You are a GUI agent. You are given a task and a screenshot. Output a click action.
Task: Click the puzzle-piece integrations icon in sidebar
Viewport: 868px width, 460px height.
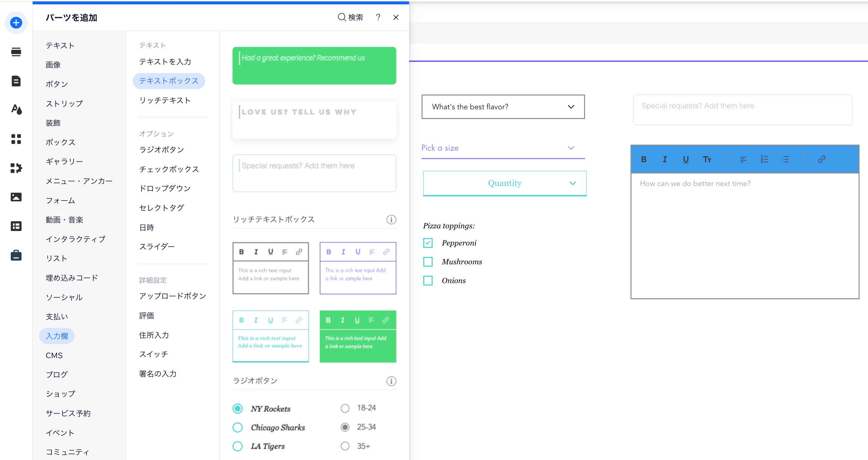click(16, 168)
